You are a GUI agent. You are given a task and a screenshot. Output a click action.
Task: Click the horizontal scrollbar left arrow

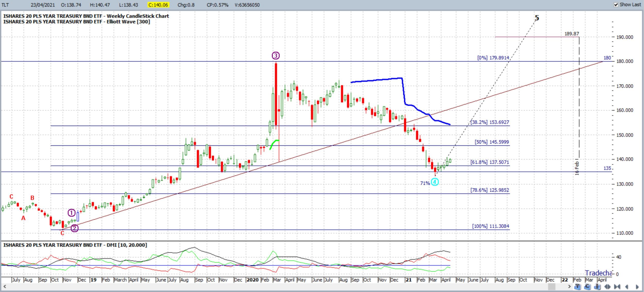pos(5,286)
